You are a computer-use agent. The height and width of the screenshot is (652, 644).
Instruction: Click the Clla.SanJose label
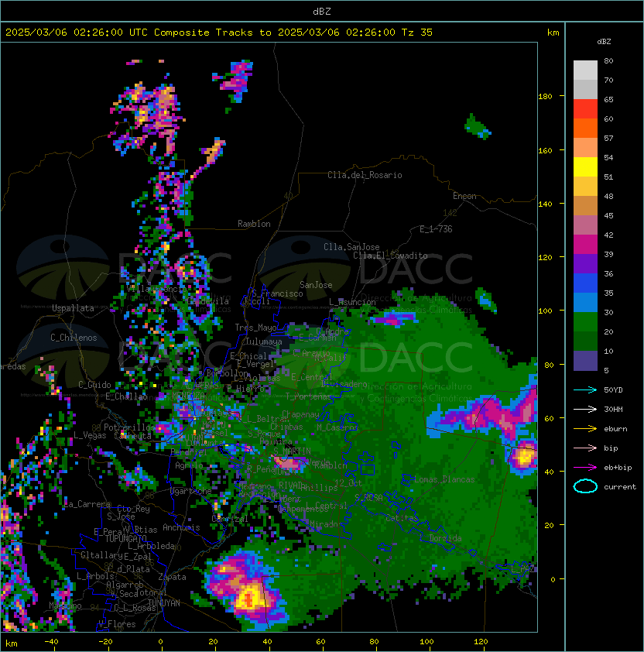(x=351, y=247)
